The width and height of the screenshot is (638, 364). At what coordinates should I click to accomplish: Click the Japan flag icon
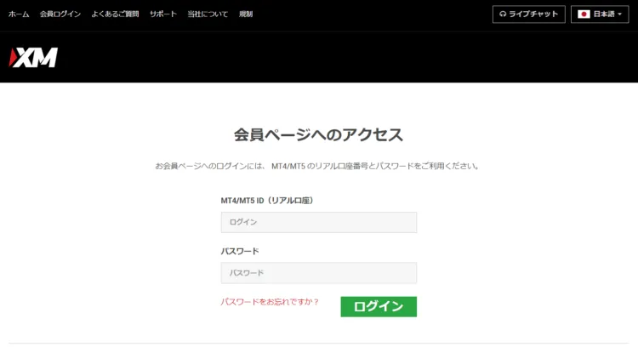[x=584, y=14]
